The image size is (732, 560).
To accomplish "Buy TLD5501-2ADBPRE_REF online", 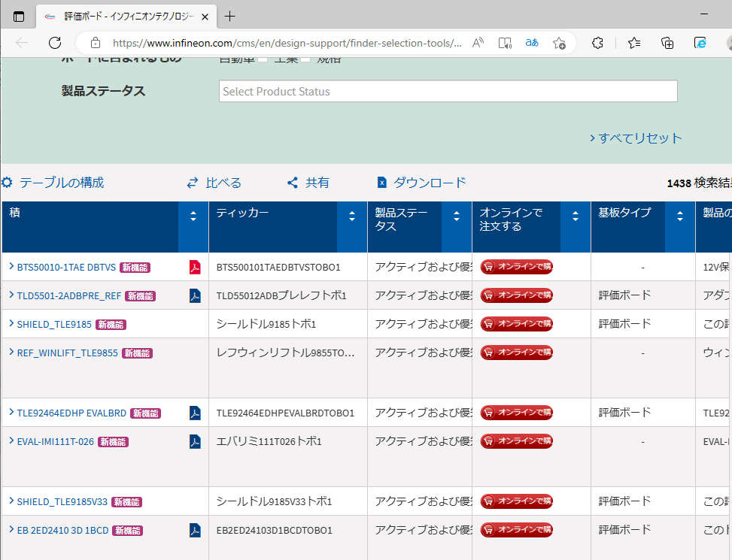I will 517,295.
